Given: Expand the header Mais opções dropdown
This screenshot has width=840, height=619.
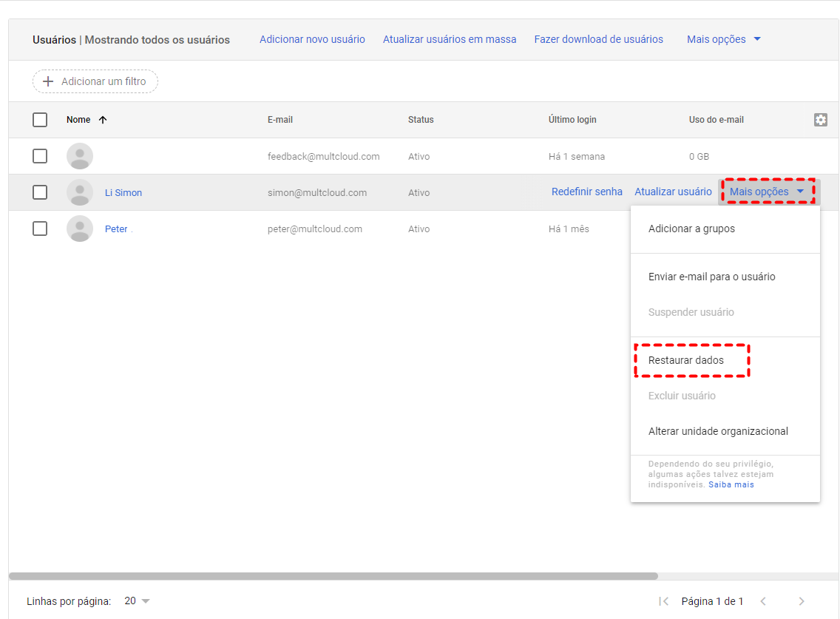Looking at the screenshot, I should [724, 39].
